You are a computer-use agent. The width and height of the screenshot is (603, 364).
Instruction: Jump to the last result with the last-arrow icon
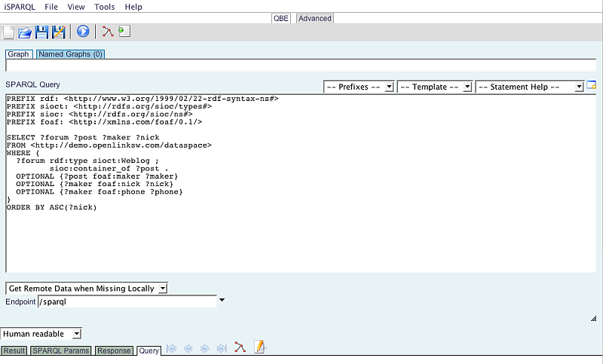click(x=222, y=349)
